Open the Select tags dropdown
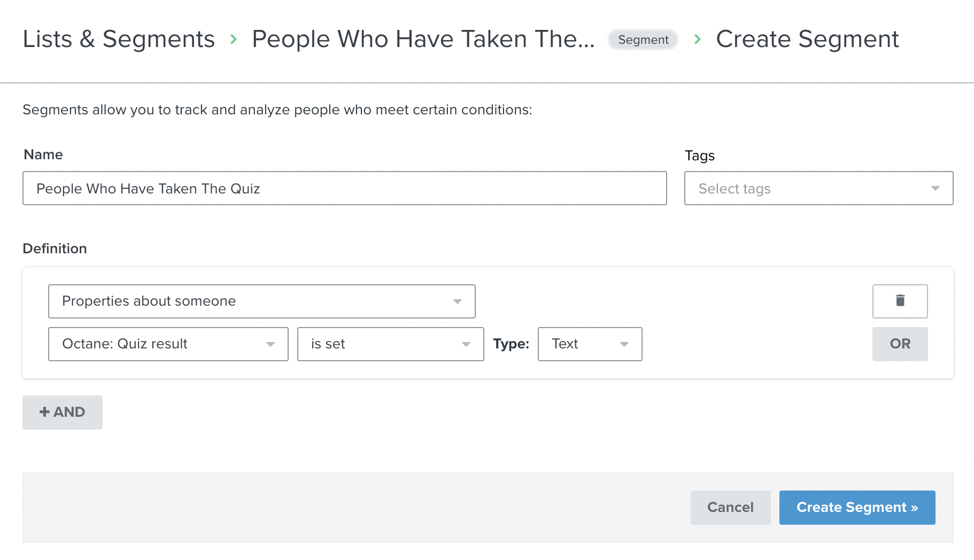This screenshot has width=974, height=560. (x=818, y=188)
